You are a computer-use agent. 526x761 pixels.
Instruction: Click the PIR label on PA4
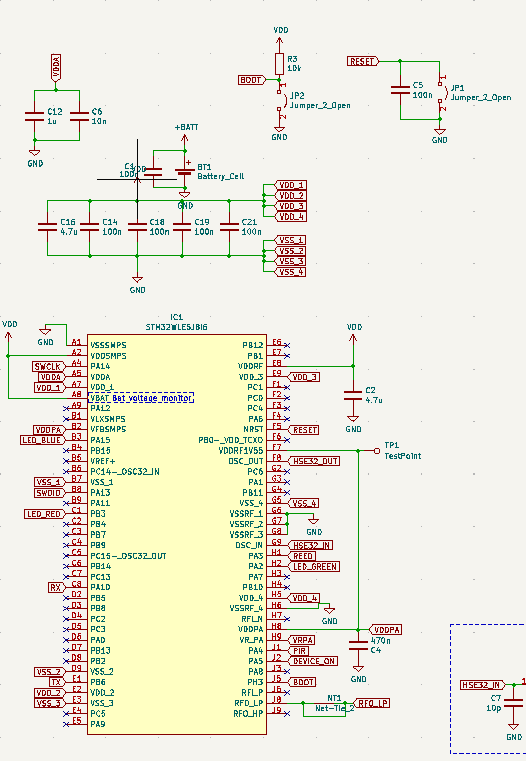tap(298, 651)
